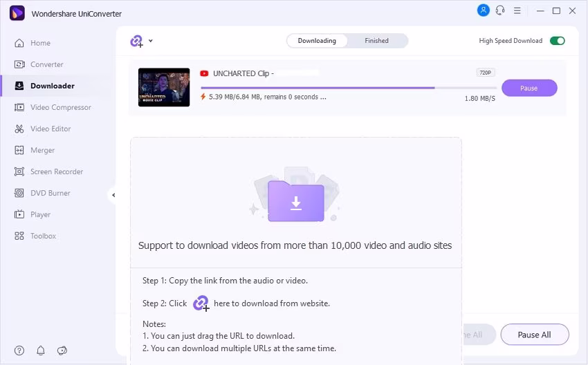
Task: Click the UNCHARTED Clip download progress bar
Action: 349,88
